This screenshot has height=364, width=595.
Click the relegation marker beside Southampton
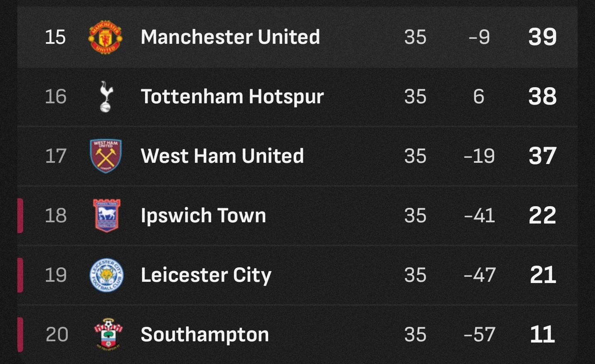tap(20, 335)
